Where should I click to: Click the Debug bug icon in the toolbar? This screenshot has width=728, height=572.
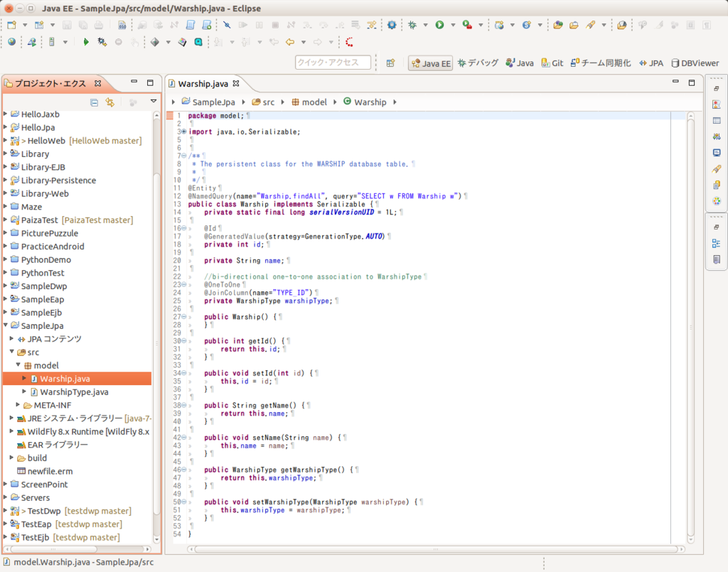[412, 25]
